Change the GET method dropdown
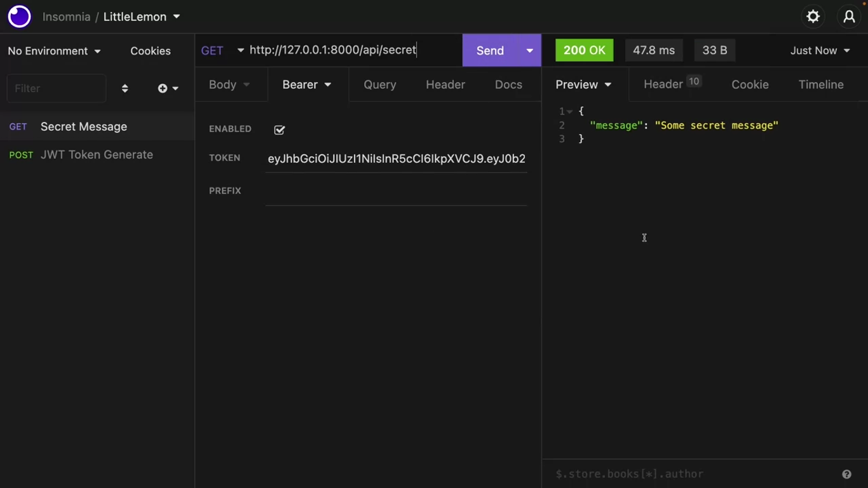Image resolution: width=868 pixels, height=488 pixels. click(x=222, y=50)
